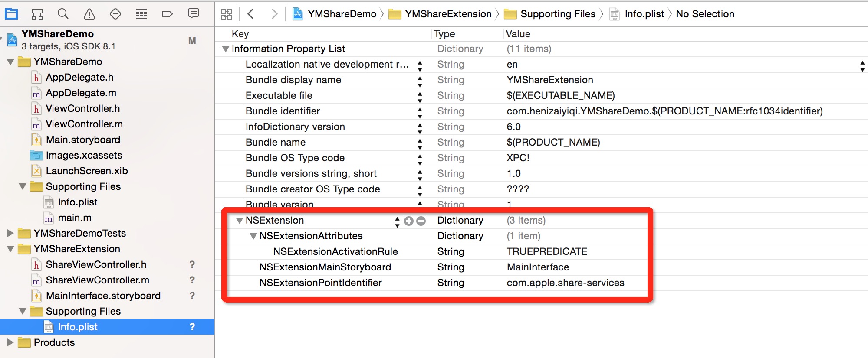Collapse the YMShareDemo group folder

tap(10, 62)
